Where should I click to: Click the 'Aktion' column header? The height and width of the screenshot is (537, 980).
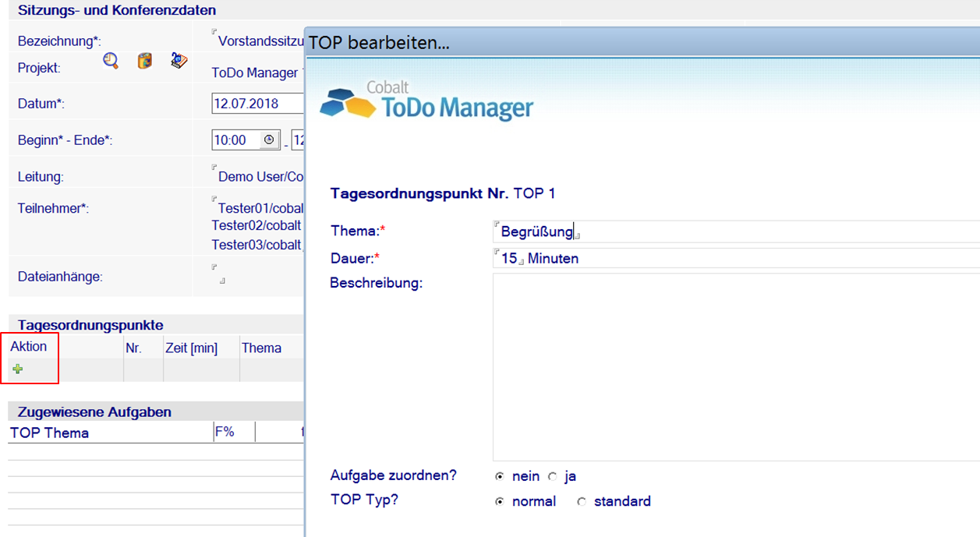point(29,347)
